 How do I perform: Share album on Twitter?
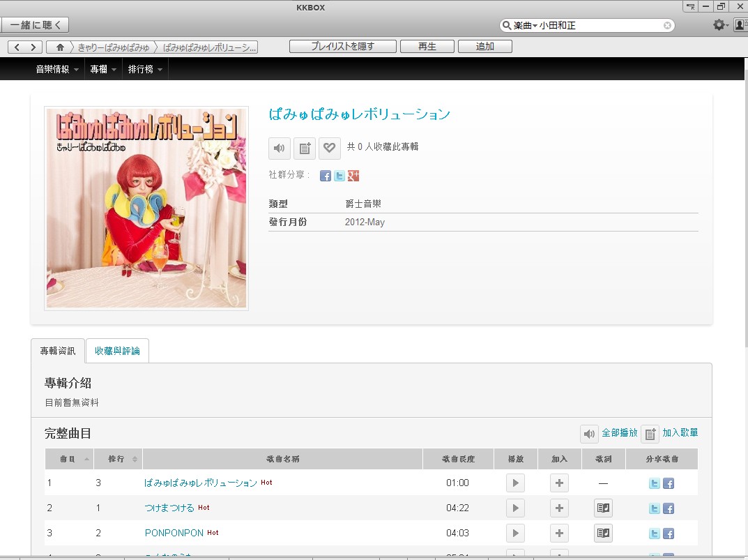[x=339, y=176]
